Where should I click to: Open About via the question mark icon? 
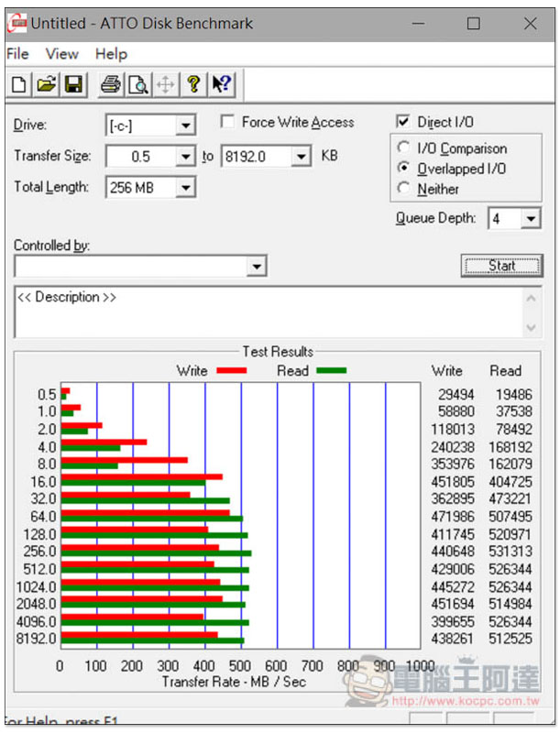(x=193, y=84)
